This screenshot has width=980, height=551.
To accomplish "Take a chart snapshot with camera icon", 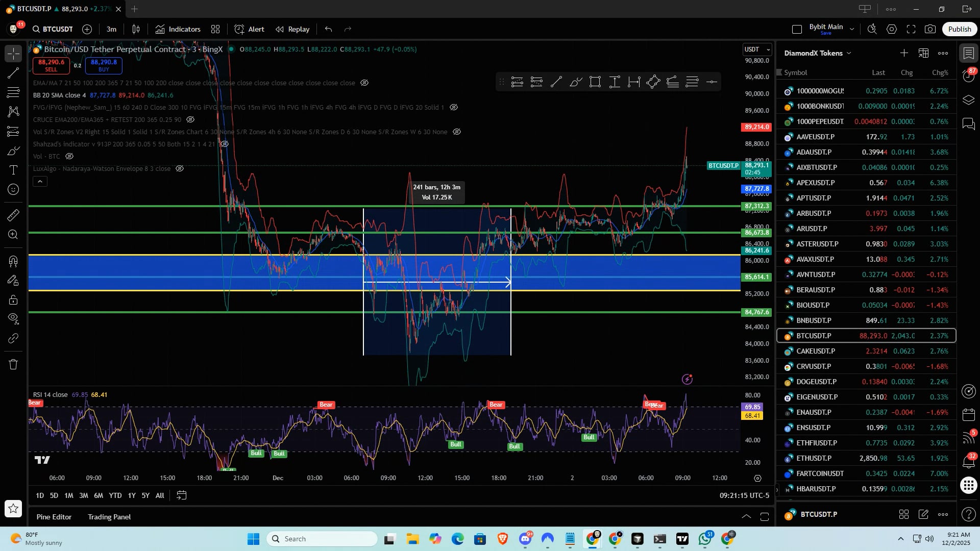I will pyautogui.click(x=930, y=29).
